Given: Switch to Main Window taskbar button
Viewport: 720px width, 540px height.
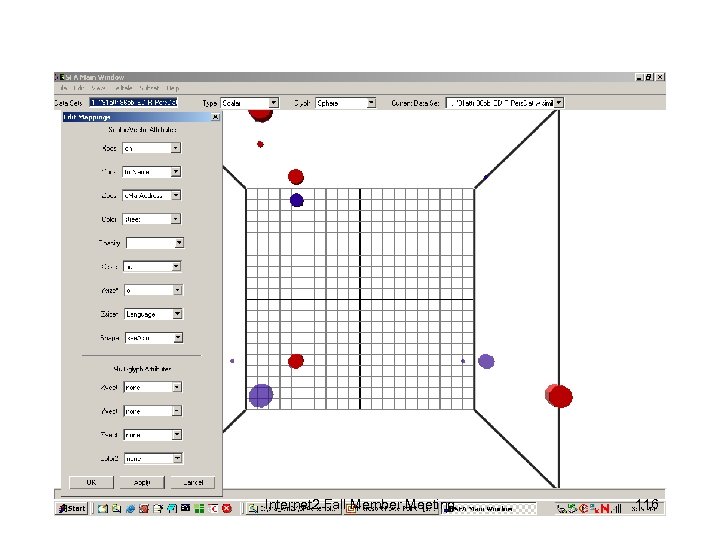Looking at the screenshot, I should (x=489, y=509).
